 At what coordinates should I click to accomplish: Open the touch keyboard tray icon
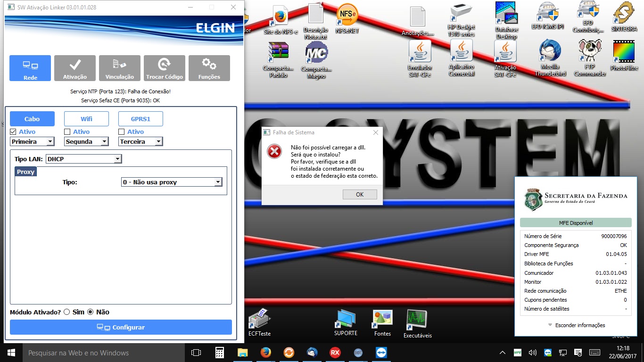pyautogui.click(x=594, y=353)
